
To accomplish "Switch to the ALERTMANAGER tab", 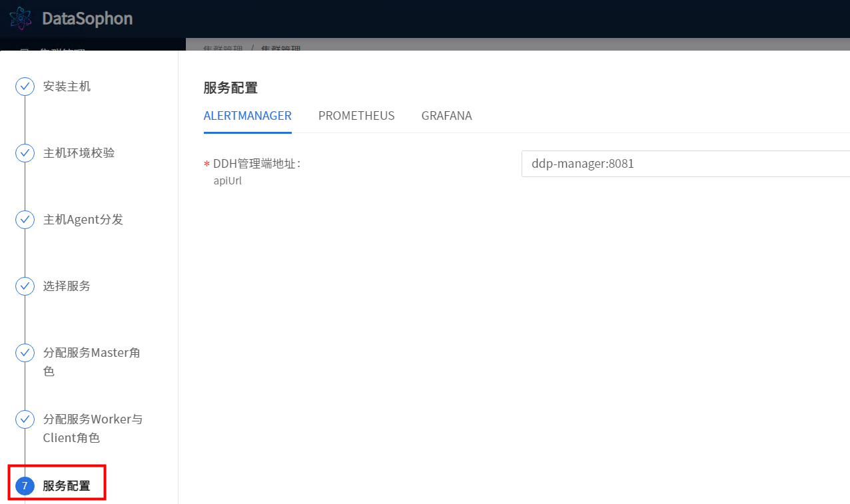I will click(248, 116).
